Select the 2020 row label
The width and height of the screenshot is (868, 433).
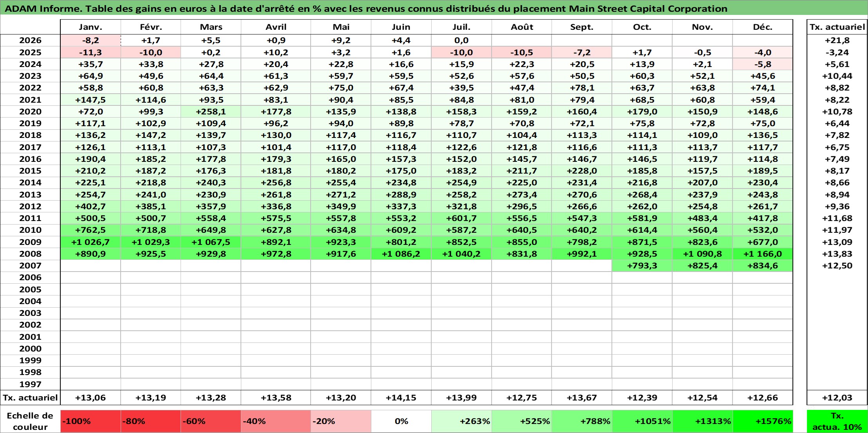(30, 112)
